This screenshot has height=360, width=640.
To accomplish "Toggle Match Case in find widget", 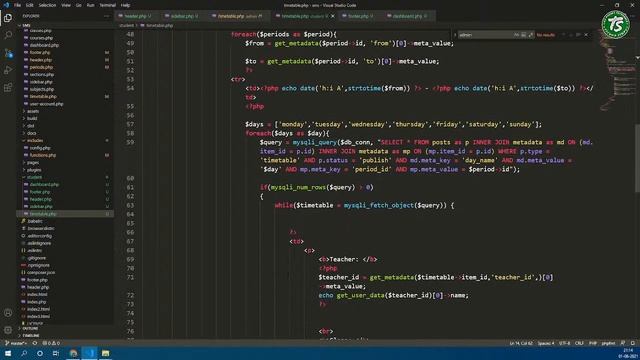I will [x=516, y=35].
